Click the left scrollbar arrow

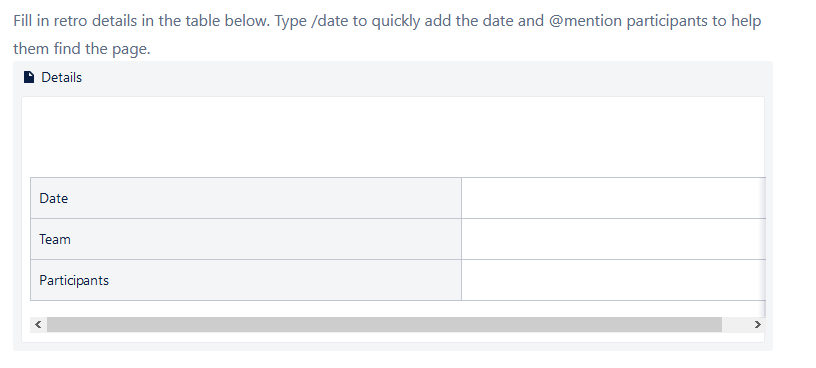click(38, 324)
